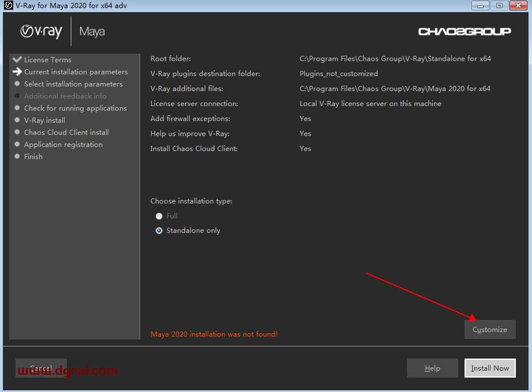532x392 pixels.
Task: Click the arrow beside Current installation parameters
Action: point(17,72)
